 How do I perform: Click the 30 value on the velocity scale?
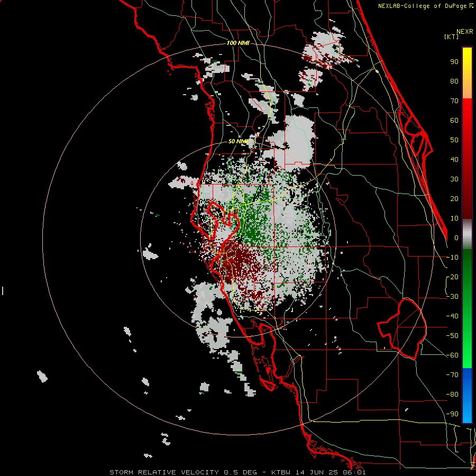[x=454, y=179]
